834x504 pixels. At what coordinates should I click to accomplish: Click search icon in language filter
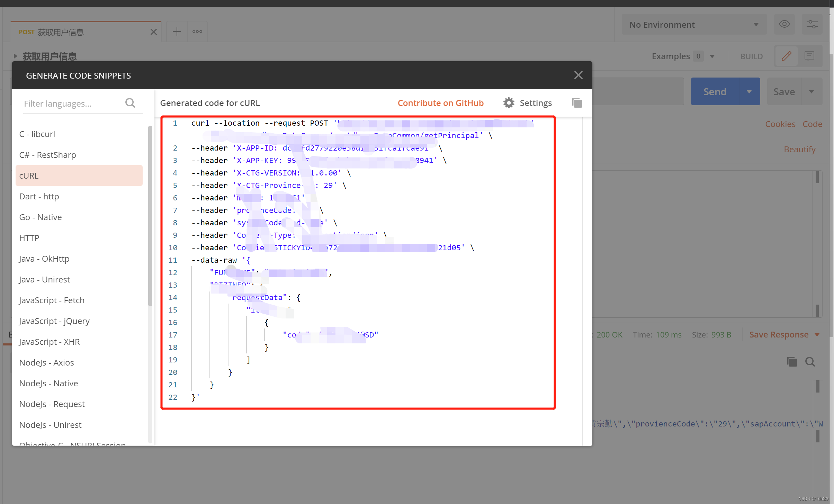[130, 103]
